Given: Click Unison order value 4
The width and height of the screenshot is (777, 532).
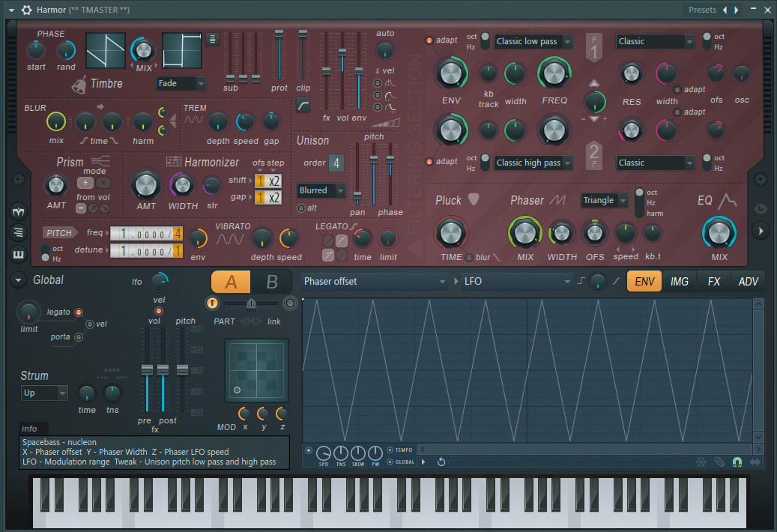Looking at the screenshot, I should (x=336, y=163).
